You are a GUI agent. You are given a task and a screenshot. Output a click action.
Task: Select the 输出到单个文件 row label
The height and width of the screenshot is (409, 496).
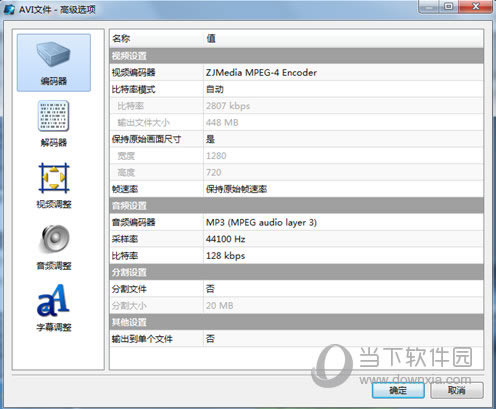pos(142,339)
